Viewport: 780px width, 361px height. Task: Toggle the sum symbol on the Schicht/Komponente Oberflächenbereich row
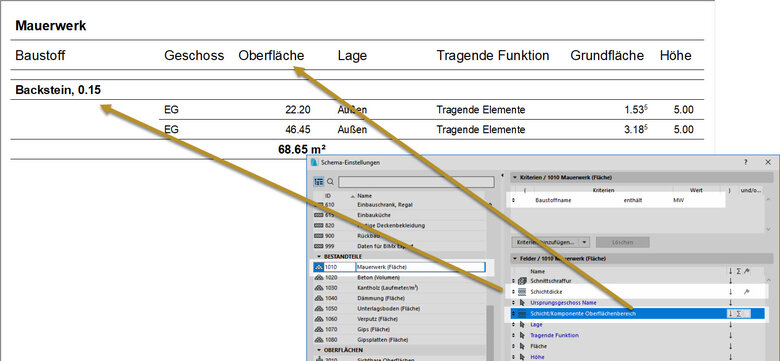click(738, 314)
